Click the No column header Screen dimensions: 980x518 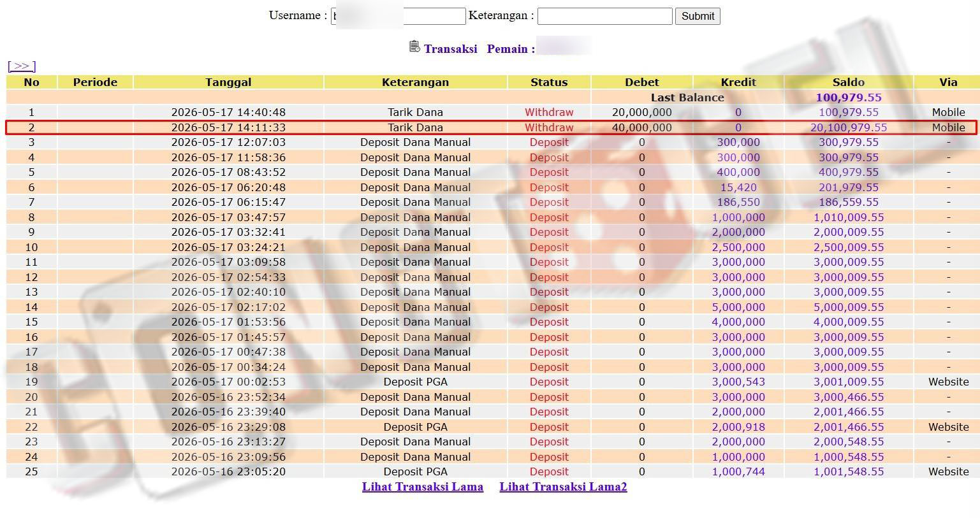point(31,82)
